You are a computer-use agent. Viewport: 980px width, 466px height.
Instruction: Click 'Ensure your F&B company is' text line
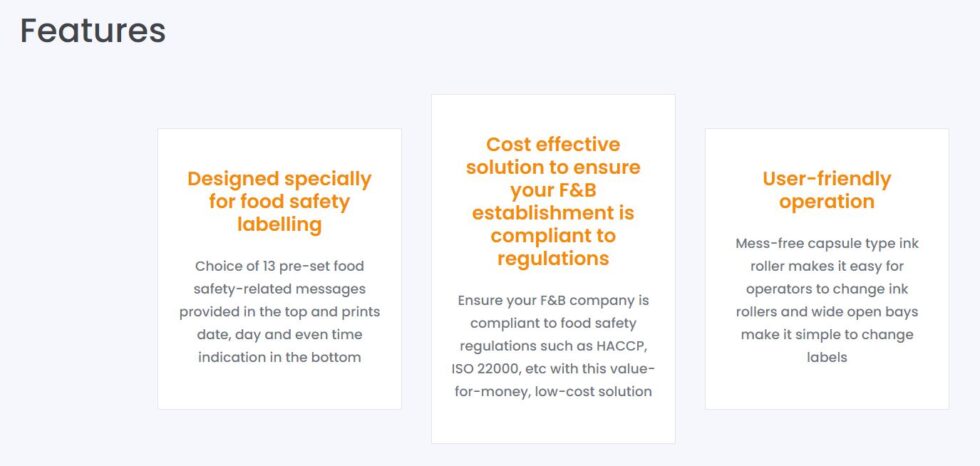click(553, 300)
